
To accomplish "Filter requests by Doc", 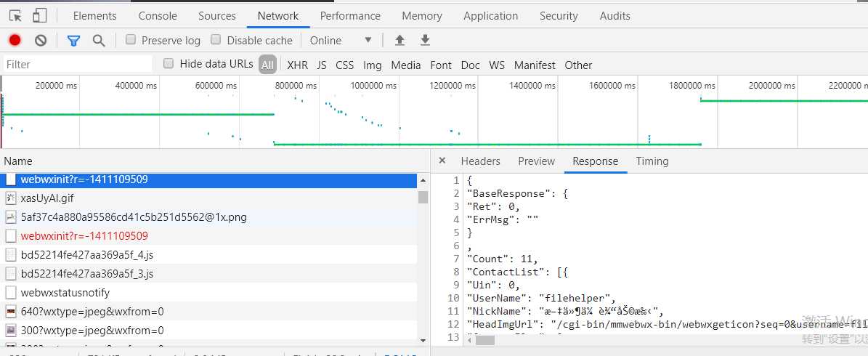I will coord(471,65).
